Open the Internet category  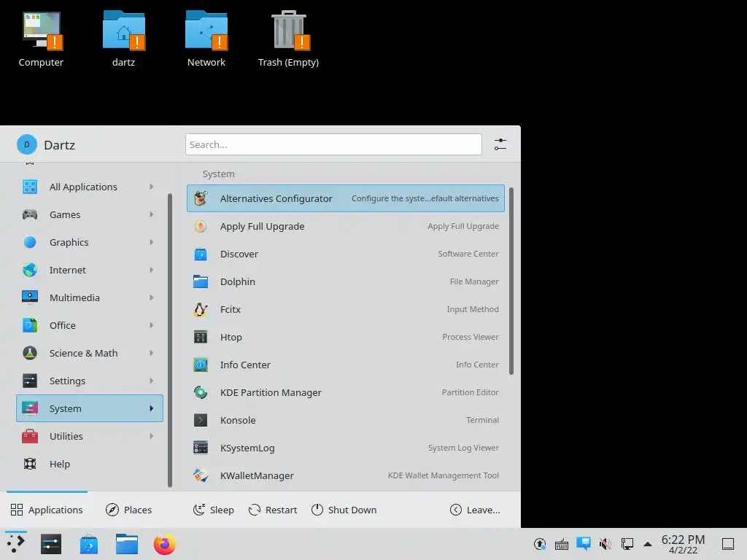coord(90,270)
